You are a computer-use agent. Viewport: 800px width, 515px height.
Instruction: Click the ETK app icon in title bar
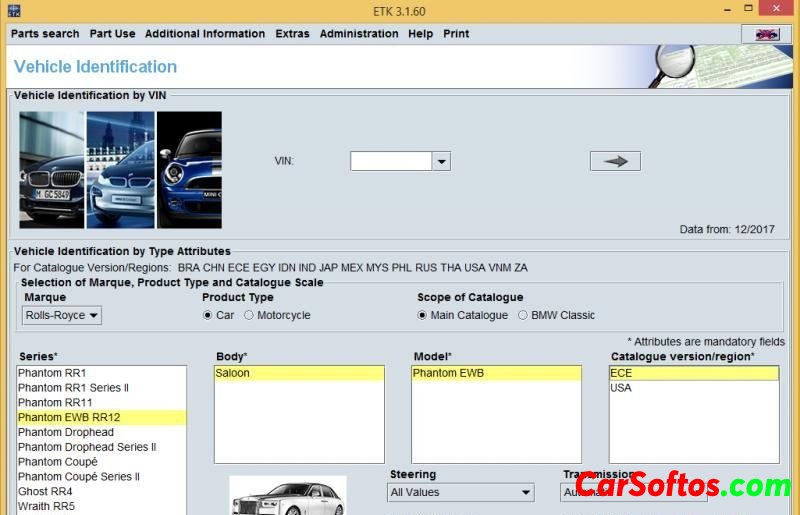14,11
